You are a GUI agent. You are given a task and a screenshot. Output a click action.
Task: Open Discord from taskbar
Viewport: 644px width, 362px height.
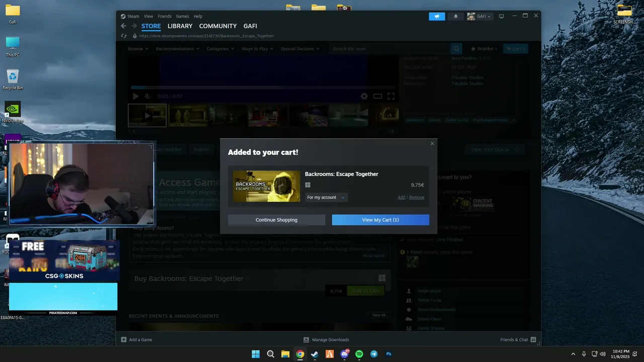pyautogui.click(x=345, y=354)
